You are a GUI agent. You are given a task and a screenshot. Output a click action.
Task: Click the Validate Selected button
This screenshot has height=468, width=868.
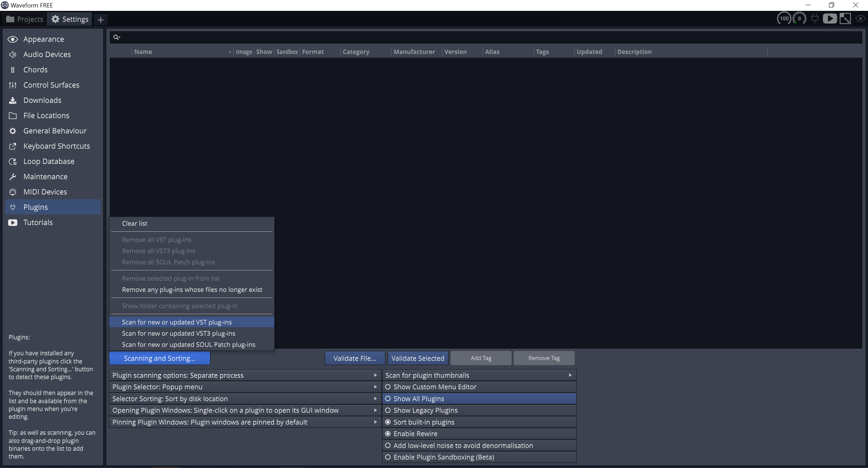point(418,358)
